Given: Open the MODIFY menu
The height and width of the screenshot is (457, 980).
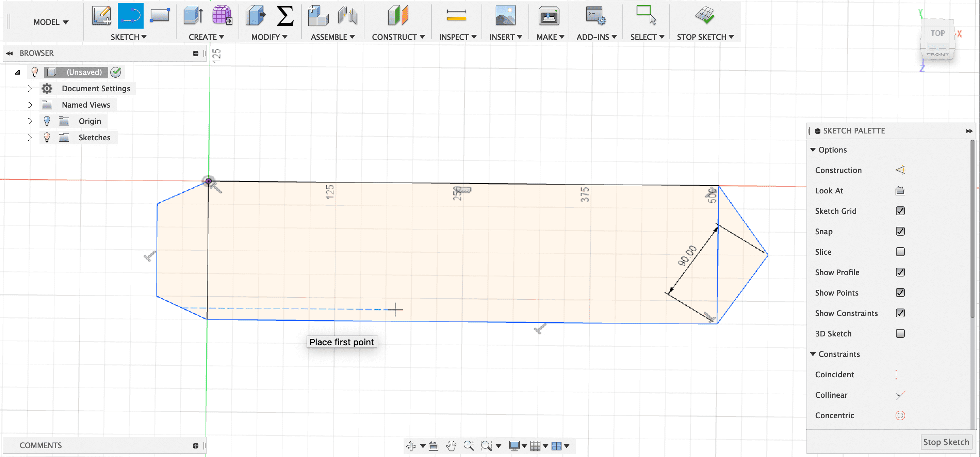Looking at the screenshot, I should click(269, 37).
